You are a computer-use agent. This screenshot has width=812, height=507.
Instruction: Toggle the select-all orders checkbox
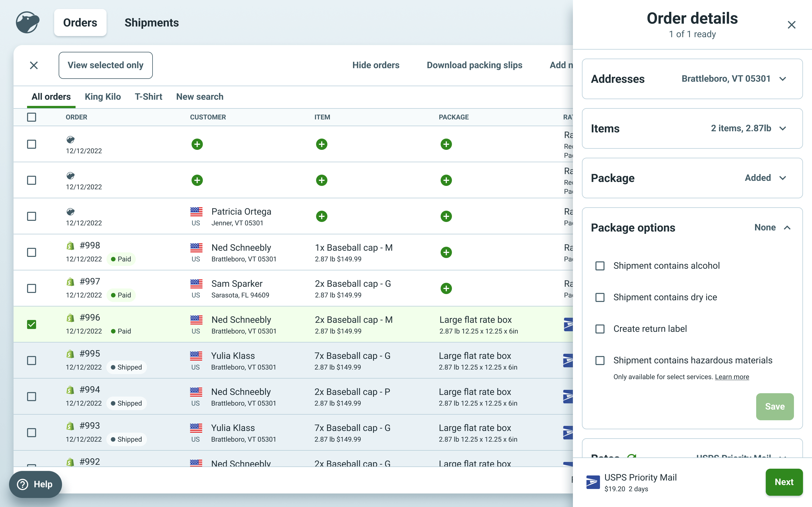tap(32, 117)
